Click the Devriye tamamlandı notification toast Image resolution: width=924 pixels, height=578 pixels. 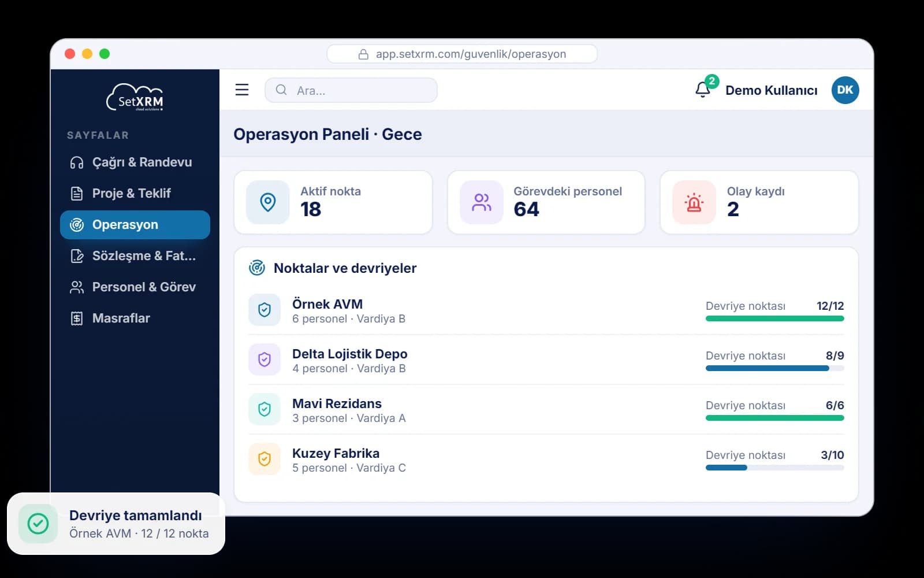(x=116, y=524)
